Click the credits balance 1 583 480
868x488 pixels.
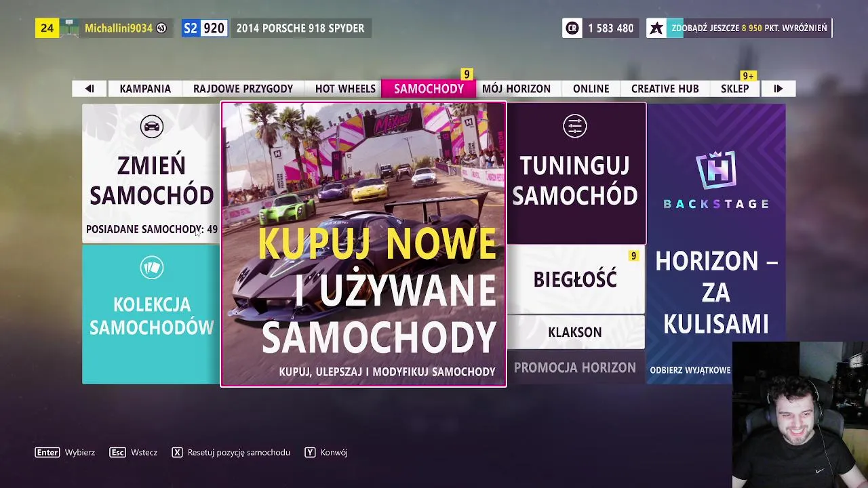(x=610, y=28)
